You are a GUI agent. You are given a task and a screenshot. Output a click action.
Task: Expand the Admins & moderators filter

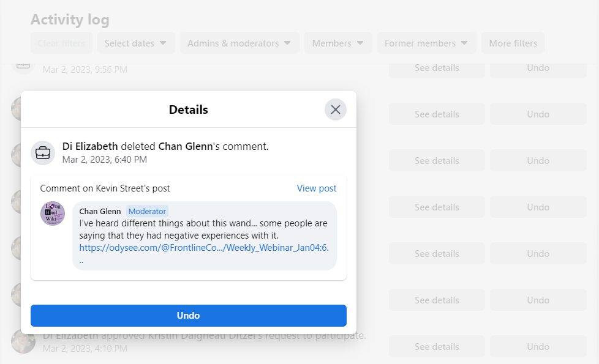pyautogui.click(x=239, y=43)
